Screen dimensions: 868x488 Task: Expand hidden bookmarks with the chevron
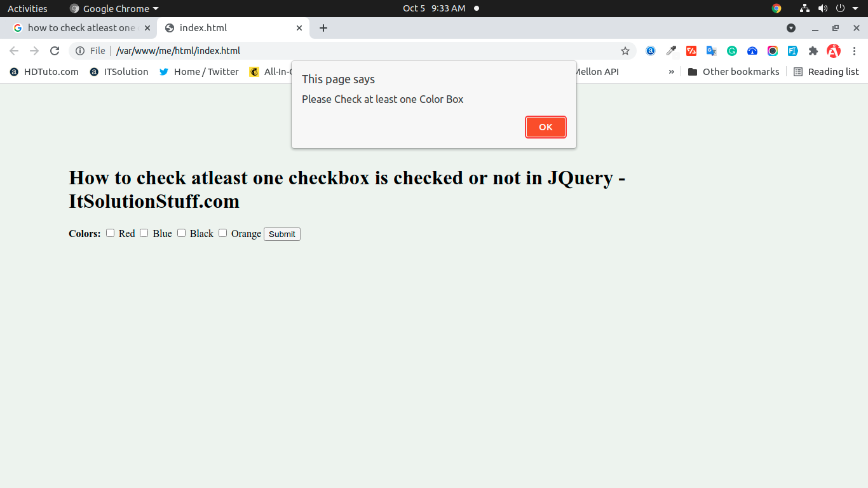click(672, 71)
